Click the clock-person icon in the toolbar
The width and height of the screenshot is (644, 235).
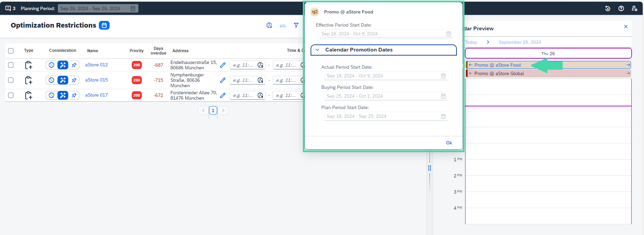269,25
